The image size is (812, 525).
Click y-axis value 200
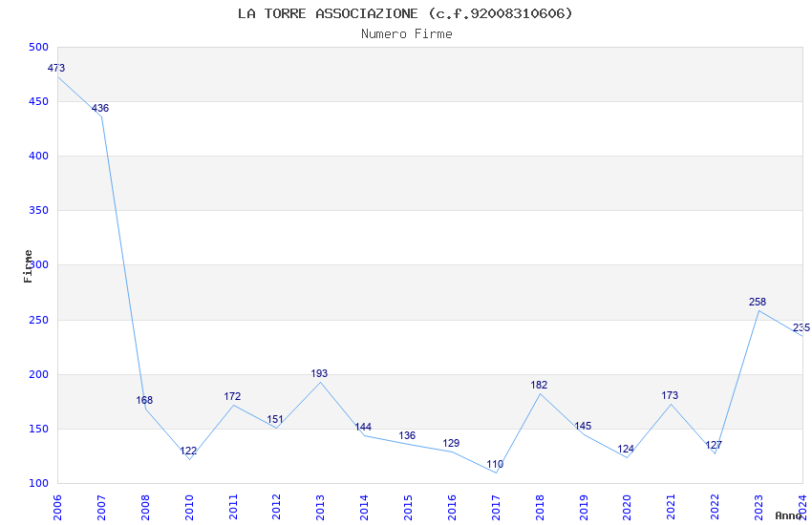(39, 374)
